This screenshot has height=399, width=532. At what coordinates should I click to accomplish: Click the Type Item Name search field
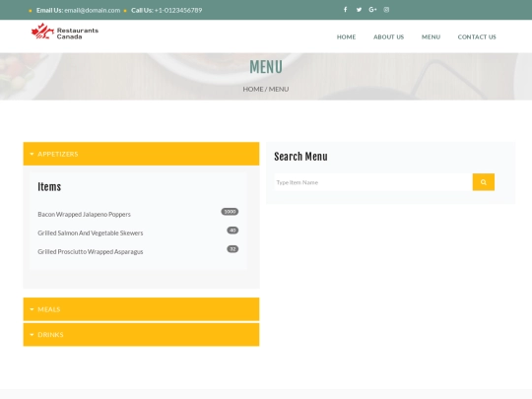[373, 182]
